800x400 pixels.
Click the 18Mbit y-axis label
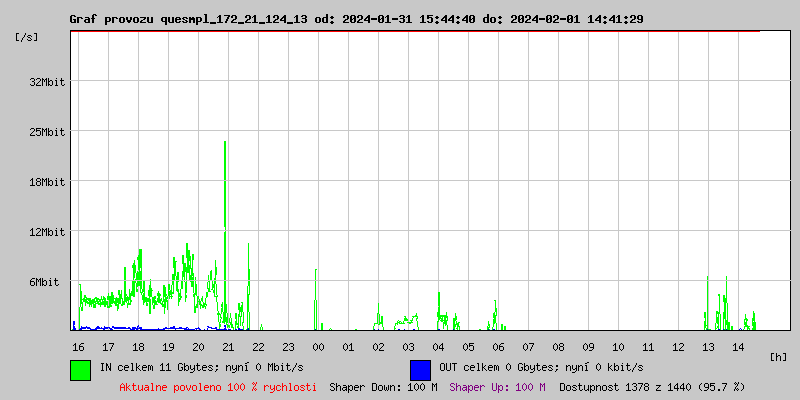point(47,182)
